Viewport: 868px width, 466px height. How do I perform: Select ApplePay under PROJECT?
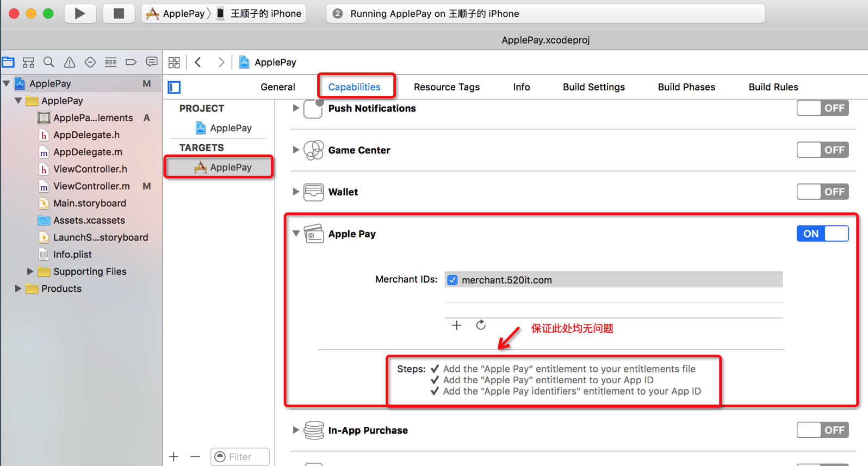[x=224, y=128]
